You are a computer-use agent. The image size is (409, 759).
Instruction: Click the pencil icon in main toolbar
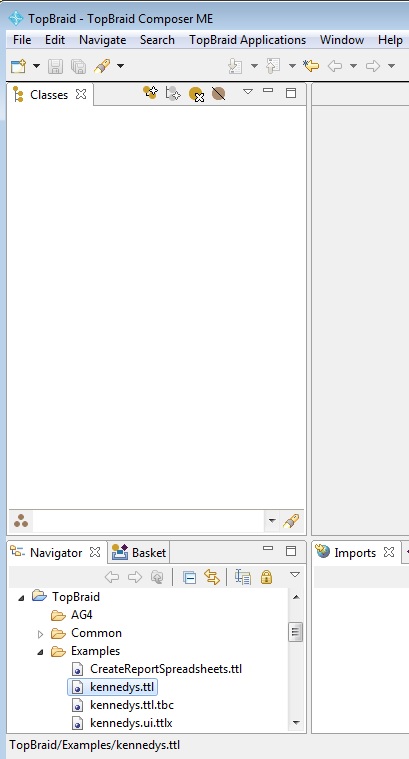click(102, 66)
